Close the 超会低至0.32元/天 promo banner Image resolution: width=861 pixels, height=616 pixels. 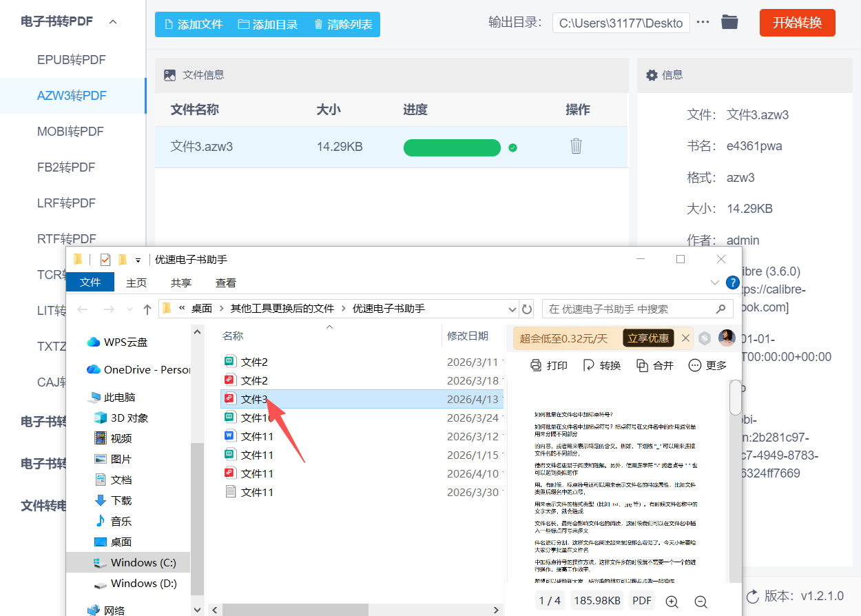click(685, 338)
